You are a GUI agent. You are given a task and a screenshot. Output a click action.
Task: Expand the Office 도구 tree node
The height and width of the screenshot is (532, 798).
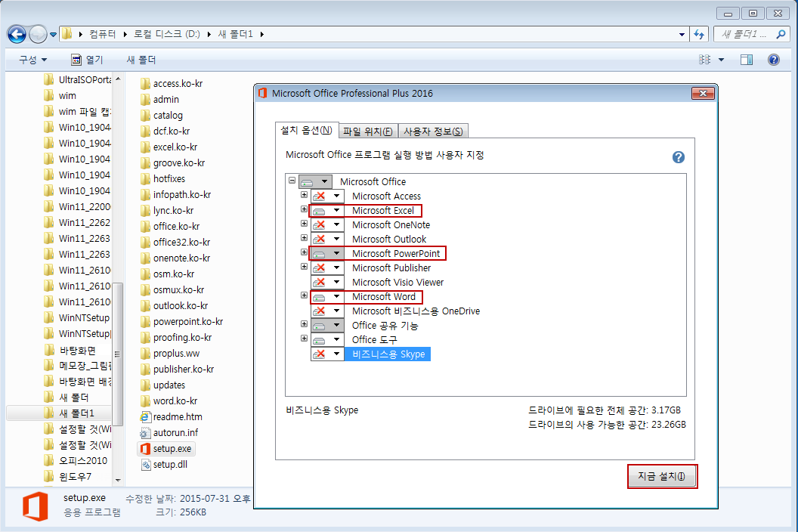304,338
